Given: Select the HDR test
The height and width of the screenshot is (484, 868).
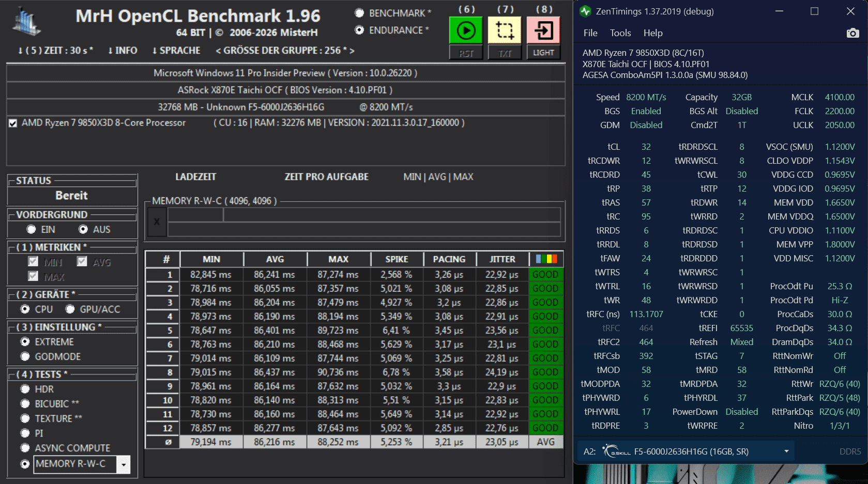Looking at the screenshot, I should [25, 389].
